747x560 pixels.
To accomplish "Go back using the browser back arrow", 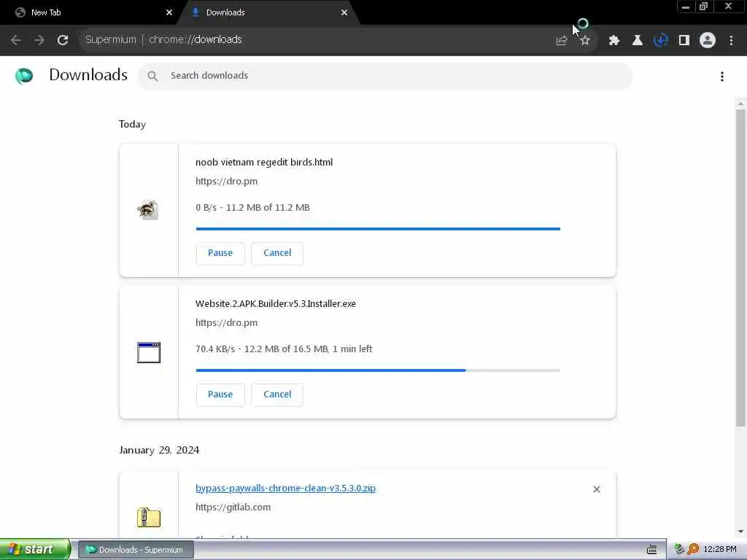I will [16, 40].
